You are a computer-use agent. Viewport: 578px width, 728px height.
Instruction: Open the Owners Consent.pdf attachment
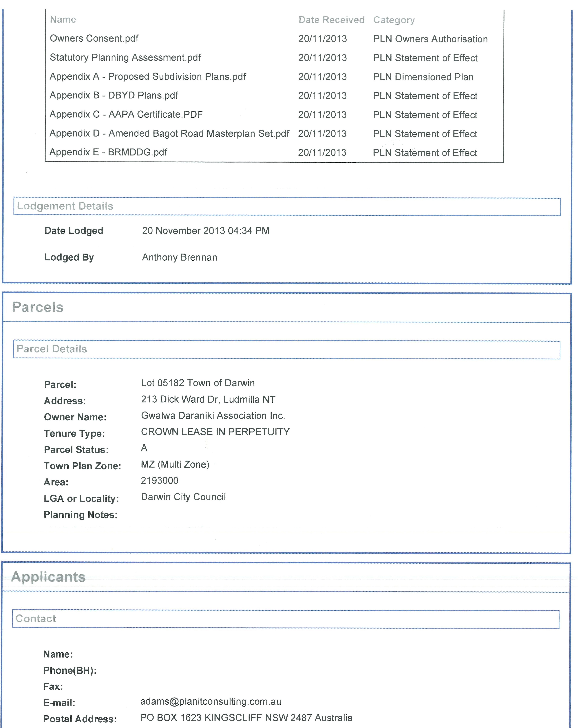tap(94, 39)
